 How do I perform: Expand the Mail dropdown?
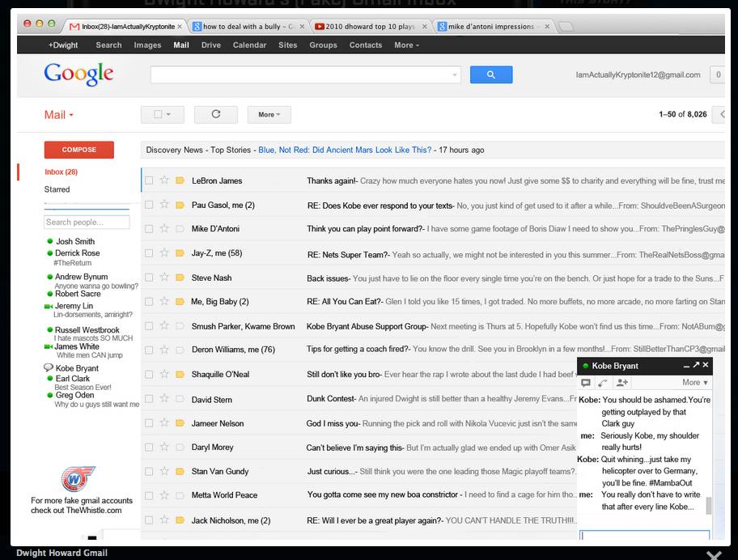[x=59, y=115]
